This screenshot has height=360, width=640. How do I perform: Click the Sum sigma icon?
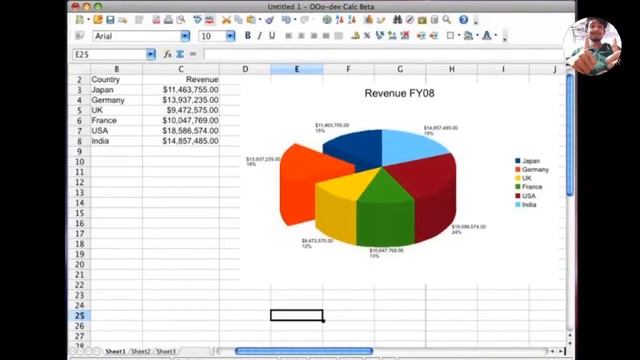click(x=180, y=54)
